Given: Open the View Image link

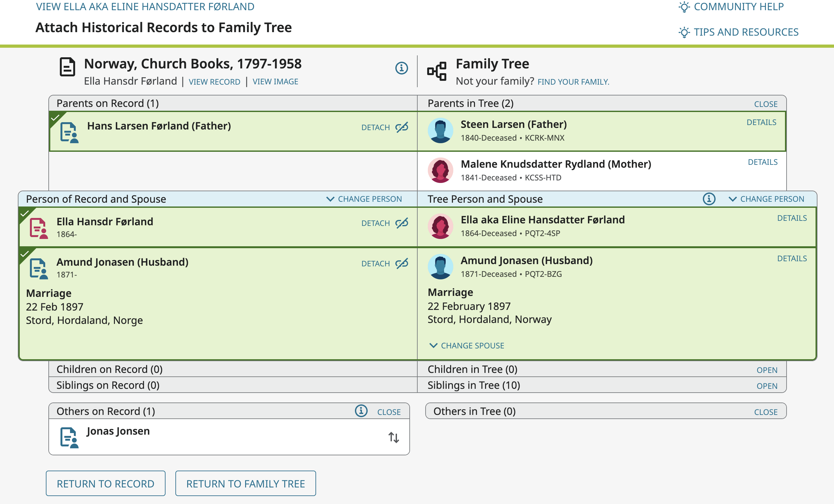Looking at the screenshot, I should point(275,81).
